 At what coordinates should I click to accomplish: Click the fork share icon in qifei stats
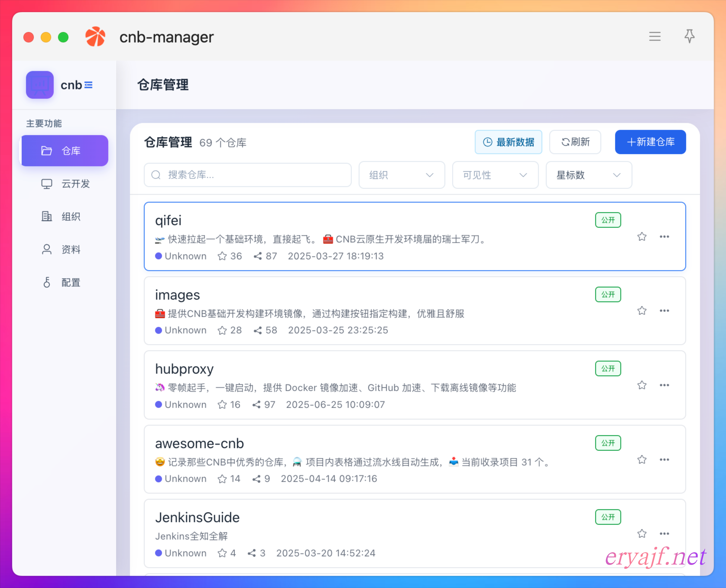point(258,256)
